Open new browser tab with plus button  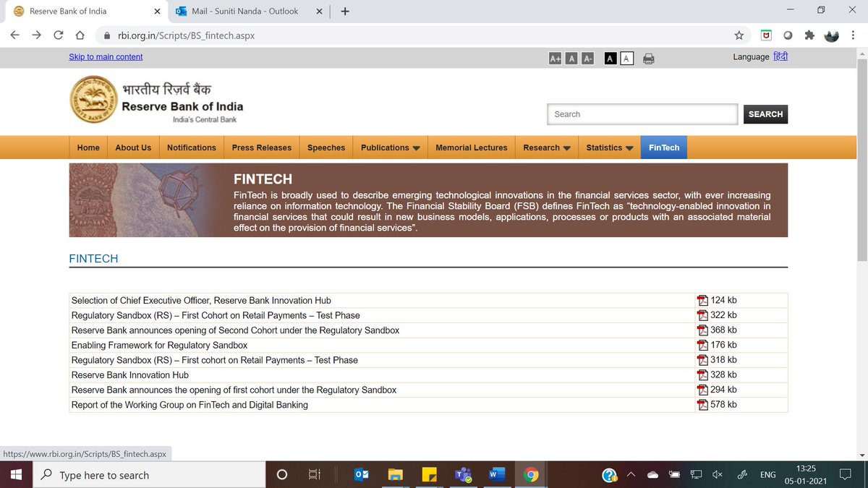(x=345, y=11)
